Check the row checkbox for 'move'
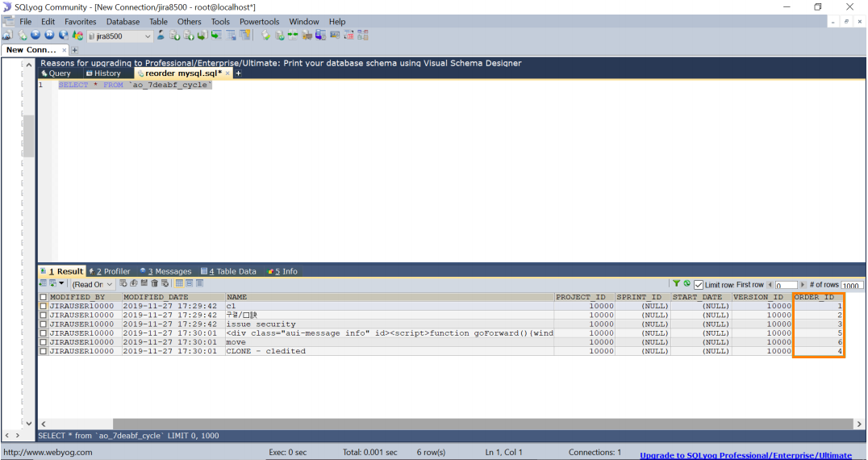 pos(44,342)
